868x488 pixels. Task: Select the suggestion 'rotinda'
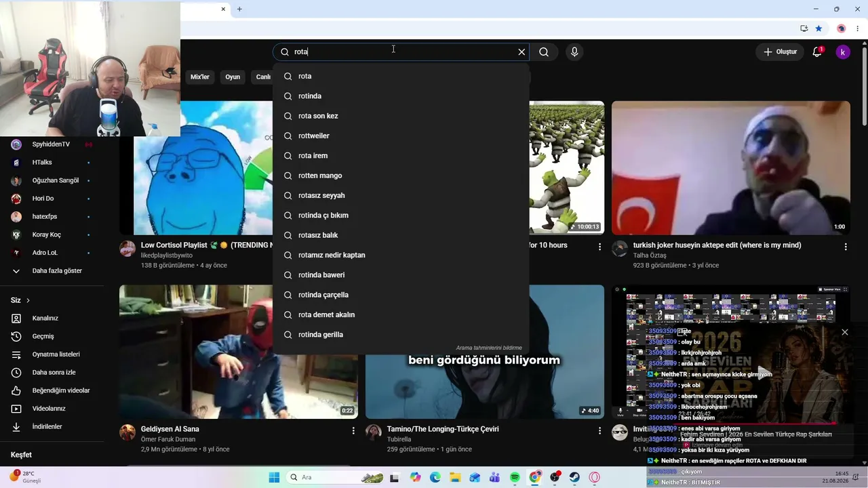coord(401,96)
